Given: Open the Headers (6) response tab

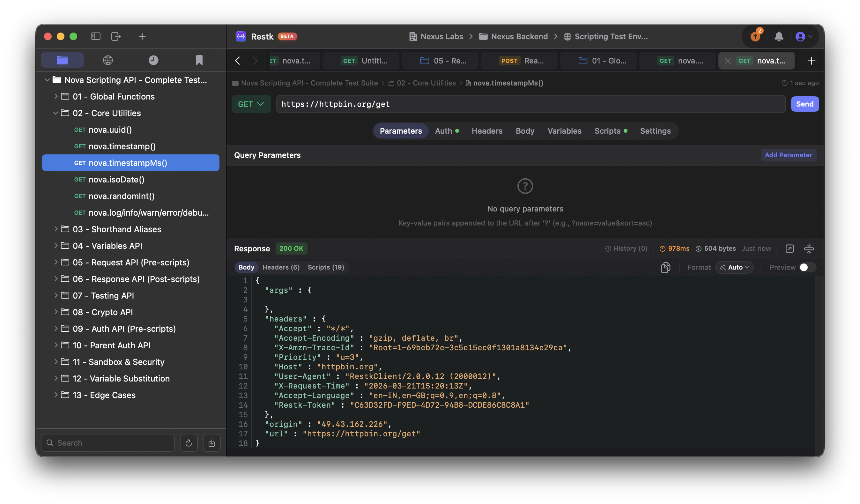Looking at the screenshot, I should (x=281, y=267).
